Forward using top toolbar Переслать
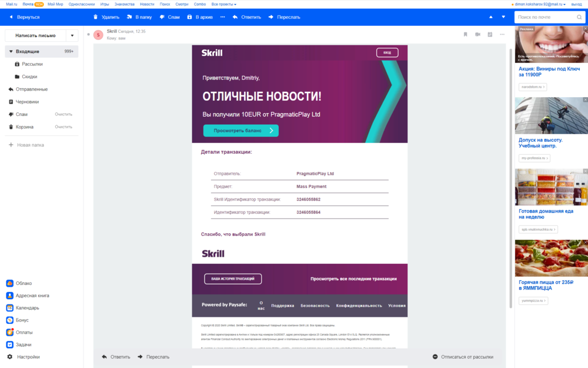The width and height of the screenshot is (588, 368). tap(284, 17)
